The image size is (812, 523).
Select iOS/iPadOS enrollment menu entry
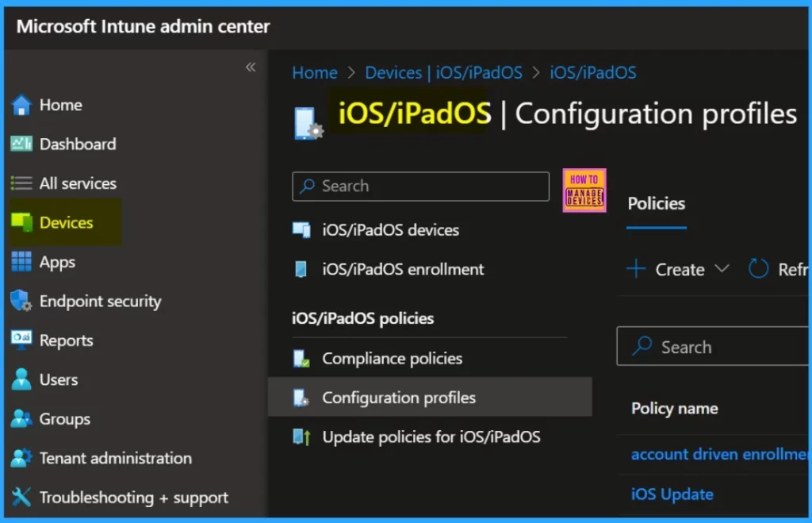coord(403,269)
